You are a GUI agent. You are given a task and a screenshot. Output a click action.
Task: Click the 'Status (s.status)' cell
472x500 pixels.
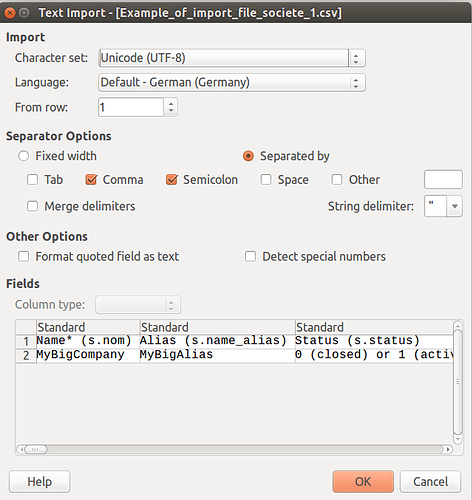point(374,341)
